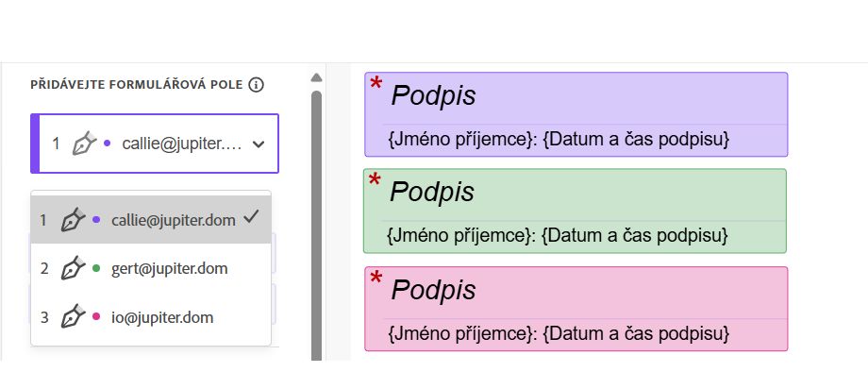Click the scroll up arrow in sidebar
868x389 pixels.
[316, 77]
